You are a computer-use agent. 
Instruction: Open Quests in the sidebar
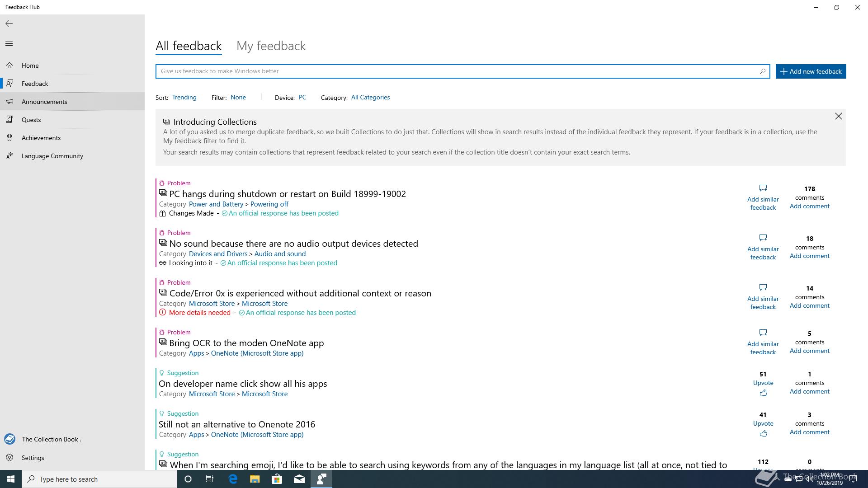point(72,120)
